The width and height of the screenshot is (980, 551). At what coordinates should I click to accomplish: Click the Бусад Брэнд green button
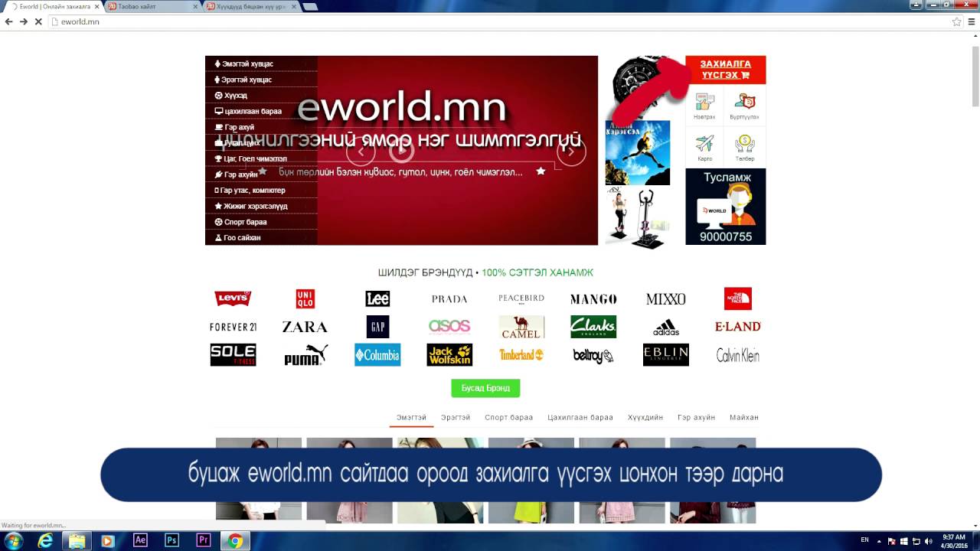(x=485, y=388)
